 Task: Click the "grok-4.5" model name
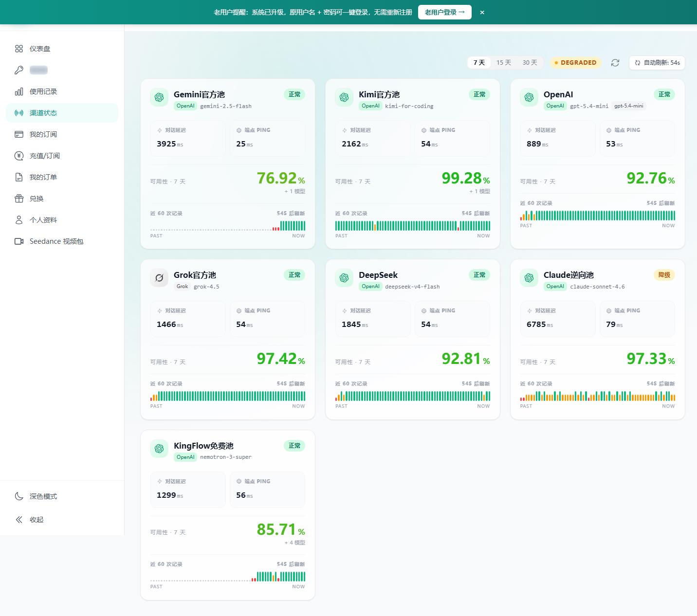click(x=206, y=287)
